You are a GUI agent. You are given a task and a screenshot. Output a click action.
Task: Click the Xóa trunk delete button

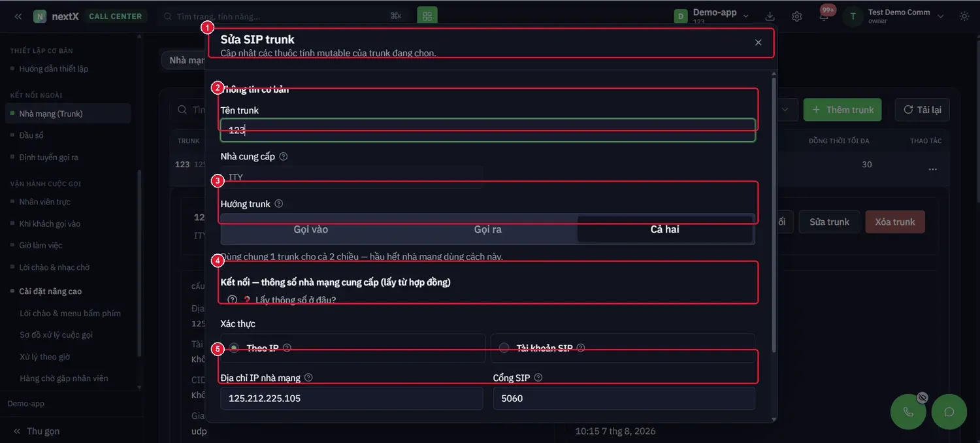click(895, 222)
